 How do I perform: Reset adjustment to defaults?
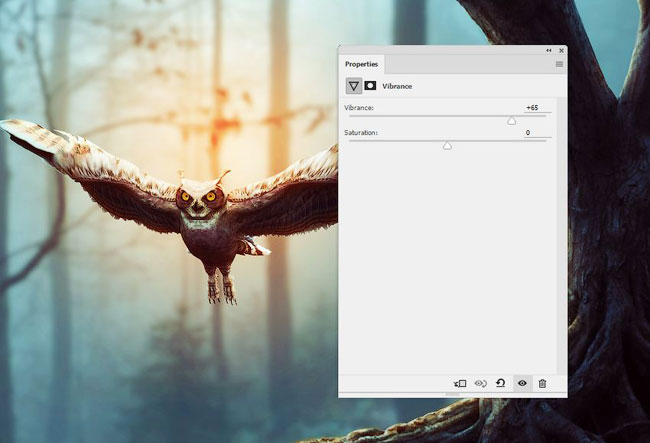[500, 383]
